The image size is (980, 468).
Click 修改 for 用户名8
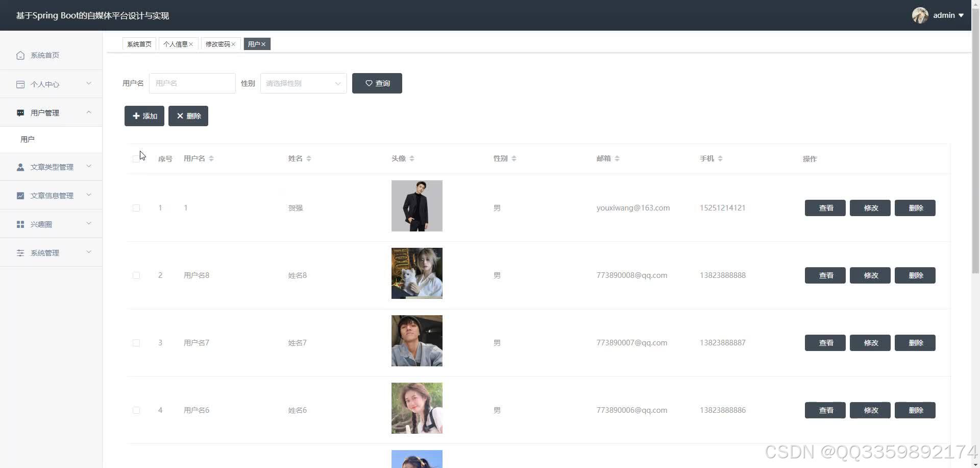pyautogui.click(x=870, y=275)
